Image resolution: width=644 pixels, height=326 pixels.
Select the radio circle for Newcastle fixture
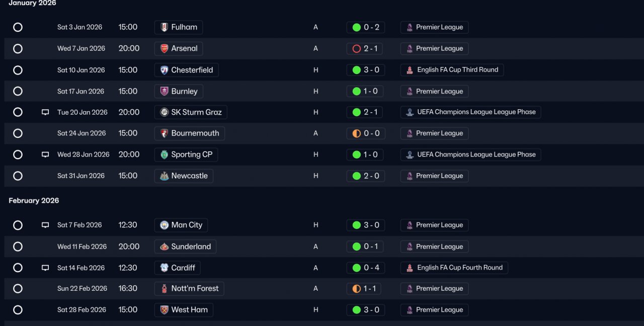click(18, 176)
